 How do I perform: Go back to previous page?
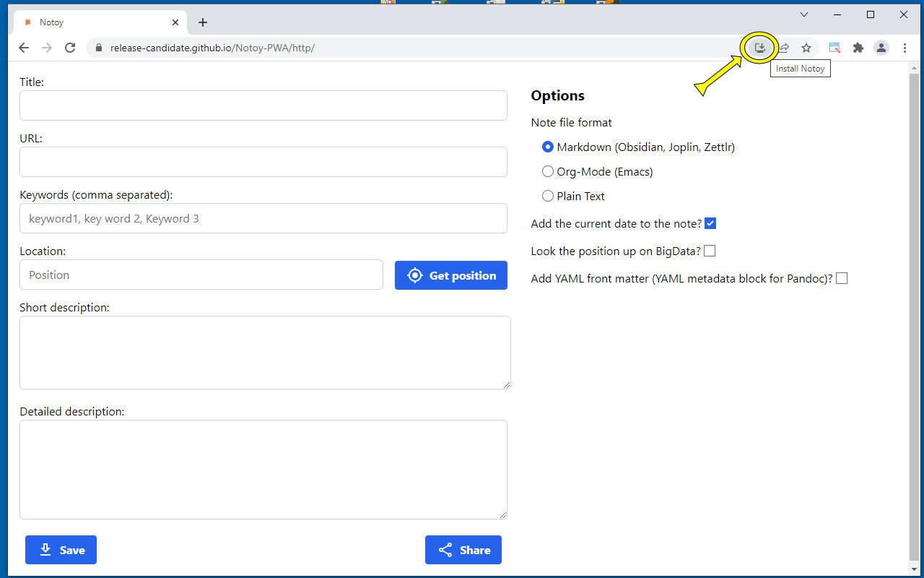click(x=24, y=48)
